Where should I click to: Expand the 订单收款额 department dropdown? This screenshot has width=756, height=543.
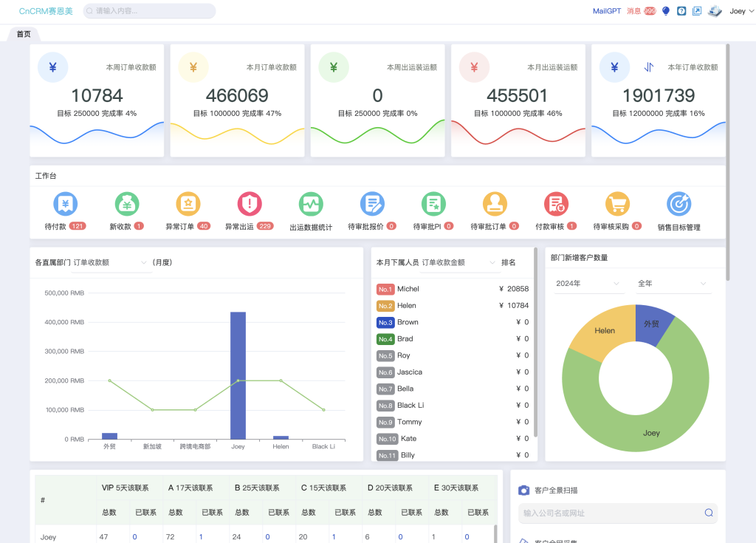(110, 262)
